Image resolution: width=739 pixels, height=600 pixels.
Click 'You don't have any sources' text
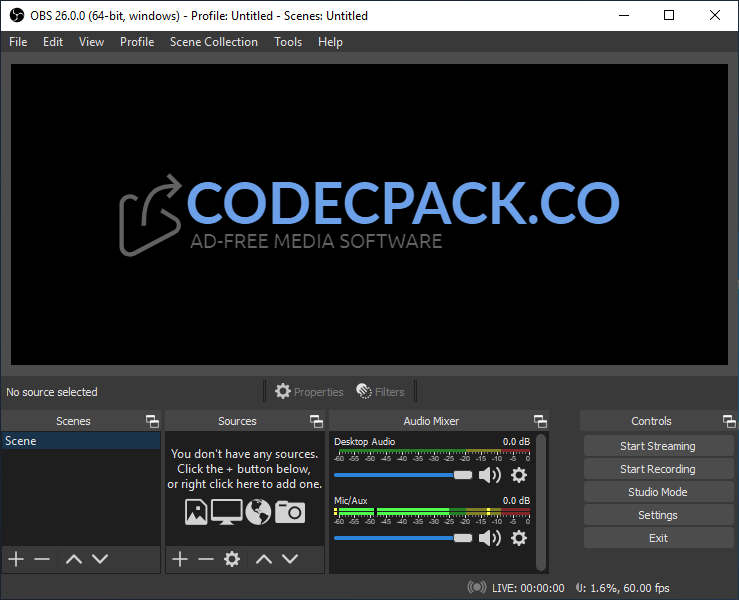[x=244, y=454]
